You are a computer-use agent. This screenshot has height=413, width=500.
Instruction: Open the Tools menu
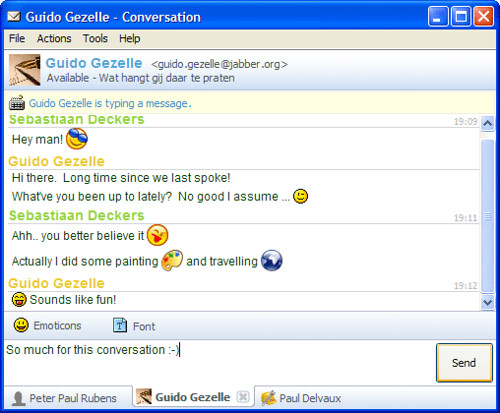(95, 38)
